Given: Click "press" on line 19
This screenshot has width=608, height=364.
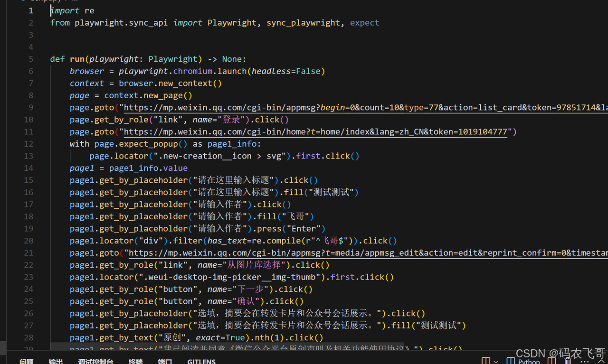Looking at the screenshot, I should [269, 229].
